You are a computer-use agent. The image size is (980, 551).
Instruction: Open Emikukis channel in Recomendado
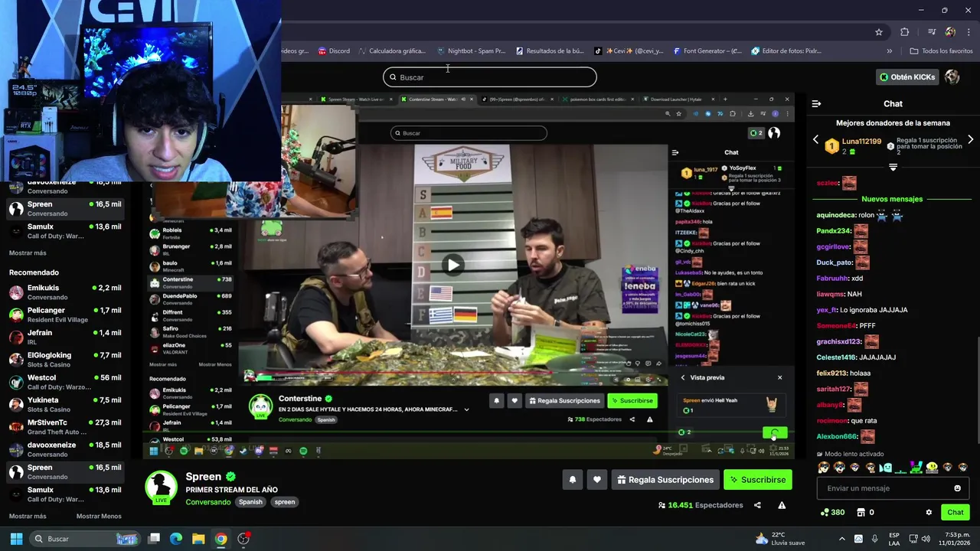(65, 292)
